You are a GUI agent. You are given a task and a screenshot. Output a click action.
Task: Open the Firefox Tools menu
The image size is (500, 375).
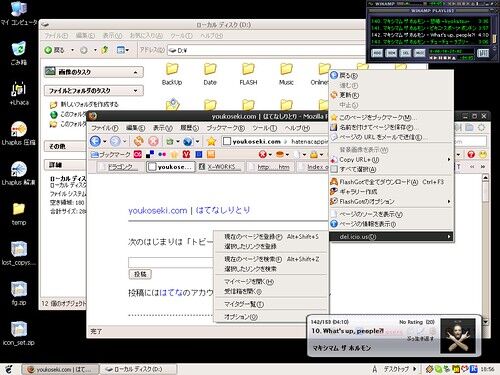pos(264,128)
